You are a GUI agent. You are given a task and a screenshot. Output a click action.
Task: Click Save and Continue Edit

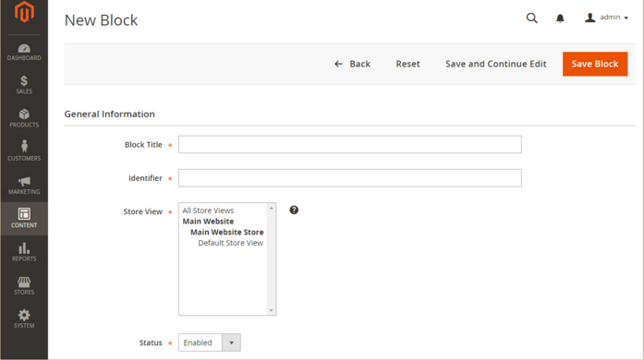point(496,64)
